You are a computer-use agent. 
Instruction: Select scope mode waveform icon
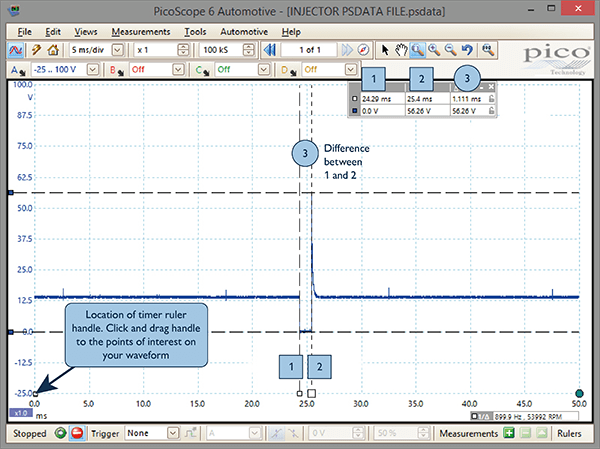pyautogui.click(x=15, y=50)
